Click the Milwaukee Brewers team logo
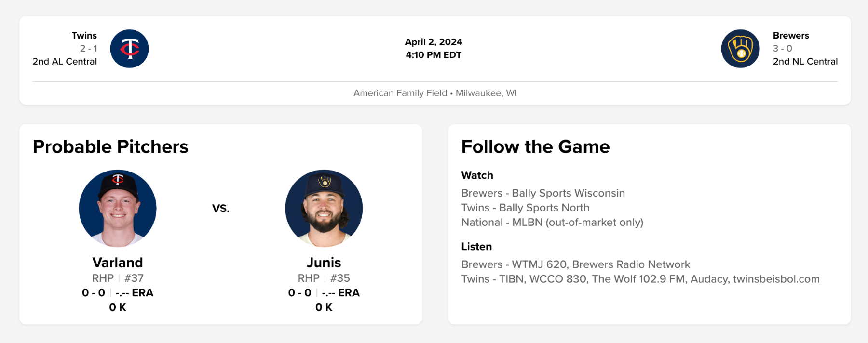 coord(740,49)
